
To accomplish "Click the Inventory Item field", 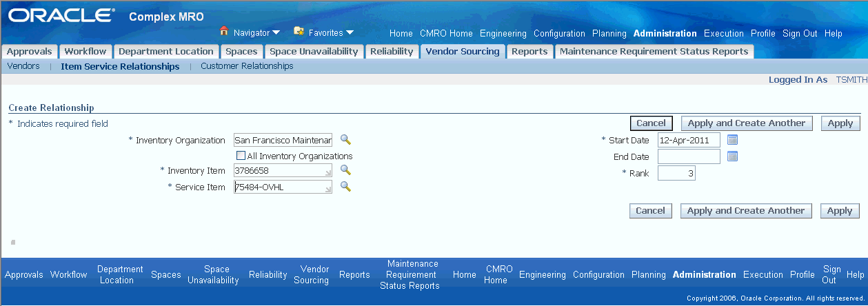I will [x=283, y=170].
